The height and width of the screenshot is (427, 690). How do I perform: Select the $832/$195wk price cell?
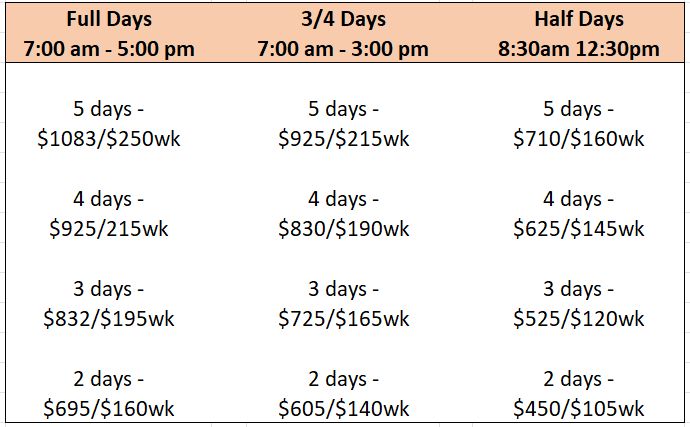[109, 318]
